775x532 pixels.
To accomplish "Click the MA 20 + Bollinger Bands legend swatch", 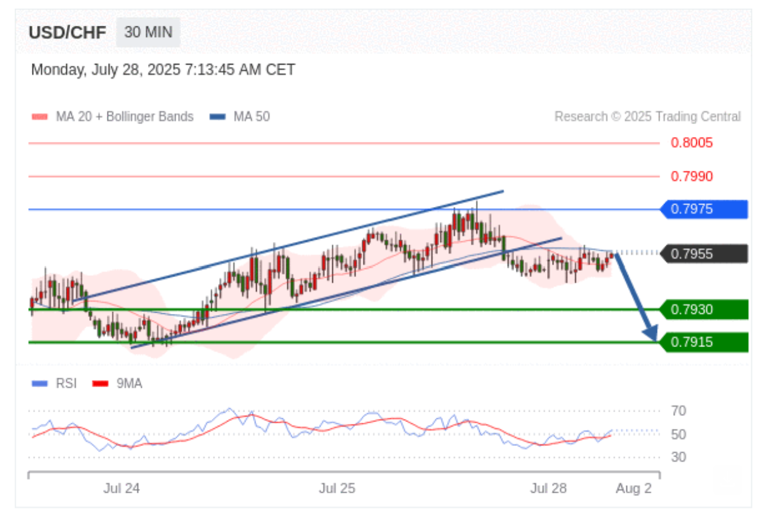I will coord(40,117).
